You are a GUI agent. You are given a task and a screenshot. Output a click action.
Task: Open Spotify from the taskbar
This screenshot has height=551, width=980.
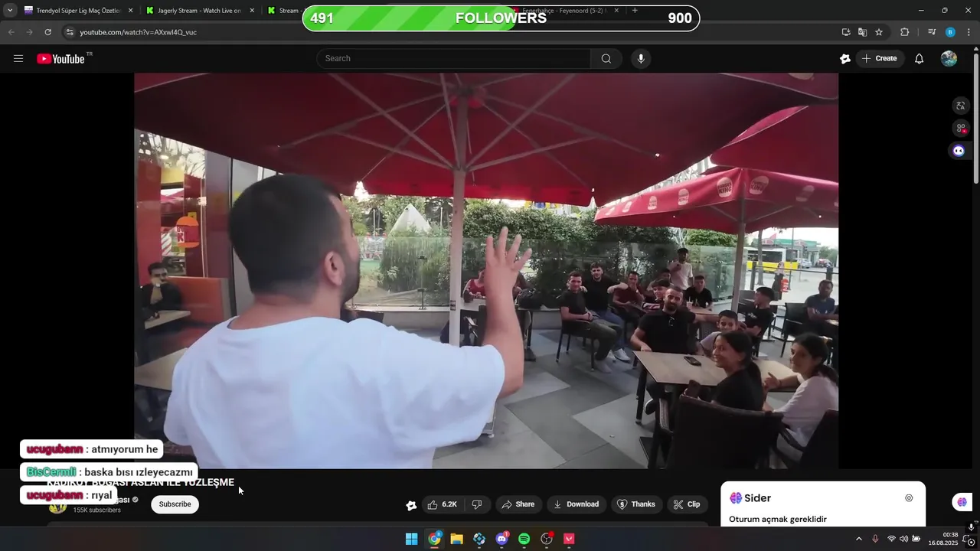tap(524, 539)
